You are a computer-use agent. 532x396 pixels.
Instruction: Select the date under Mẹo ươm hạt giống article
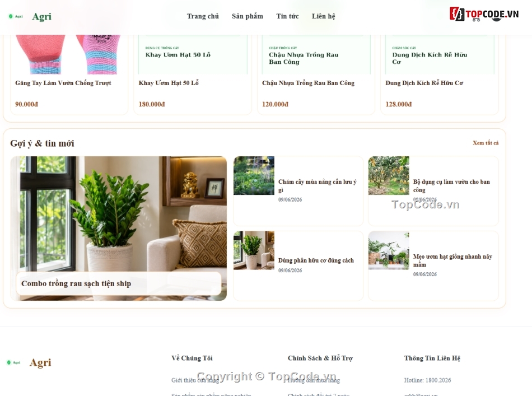[x=425, y=274]
